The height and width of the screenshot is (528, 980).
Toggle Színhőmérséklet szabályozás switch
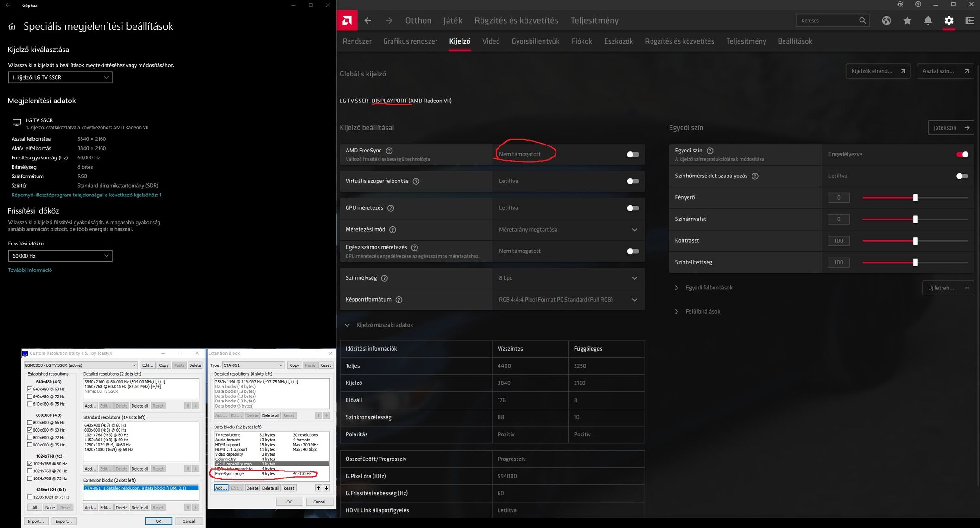coord(962,176)
